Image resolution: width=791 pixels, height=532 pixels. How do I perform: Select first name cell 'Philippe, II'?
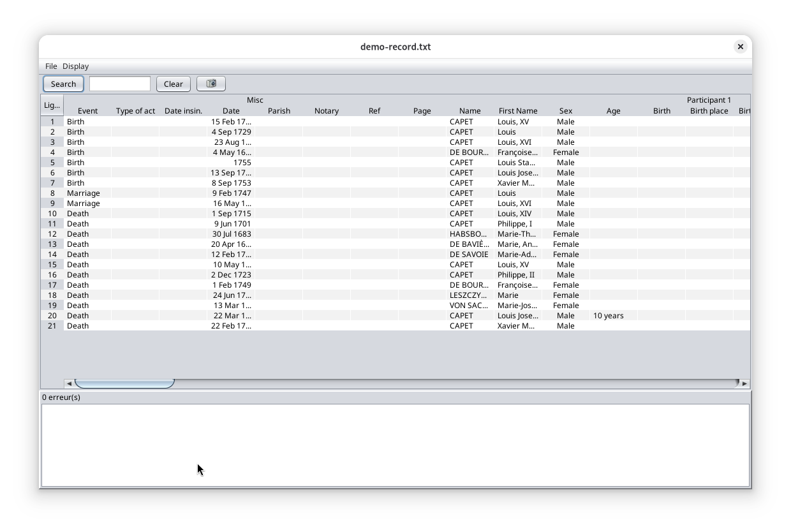[x=518, y=274]
